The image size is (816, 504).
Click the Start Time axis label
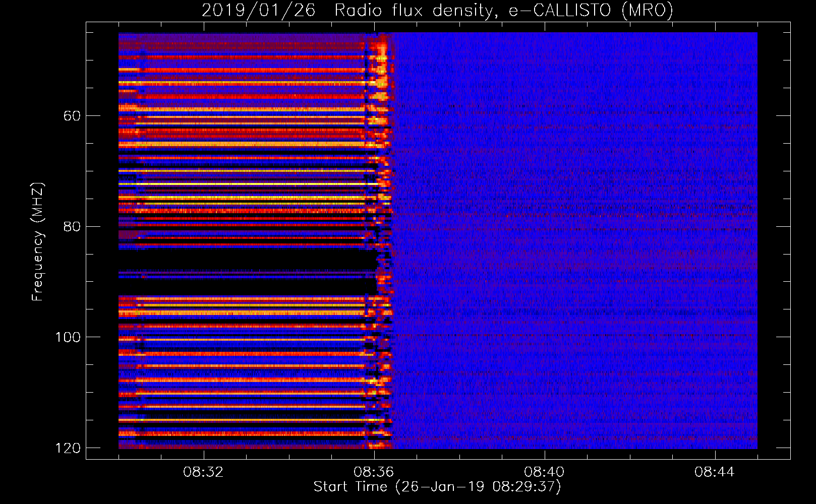coord(437,487)
